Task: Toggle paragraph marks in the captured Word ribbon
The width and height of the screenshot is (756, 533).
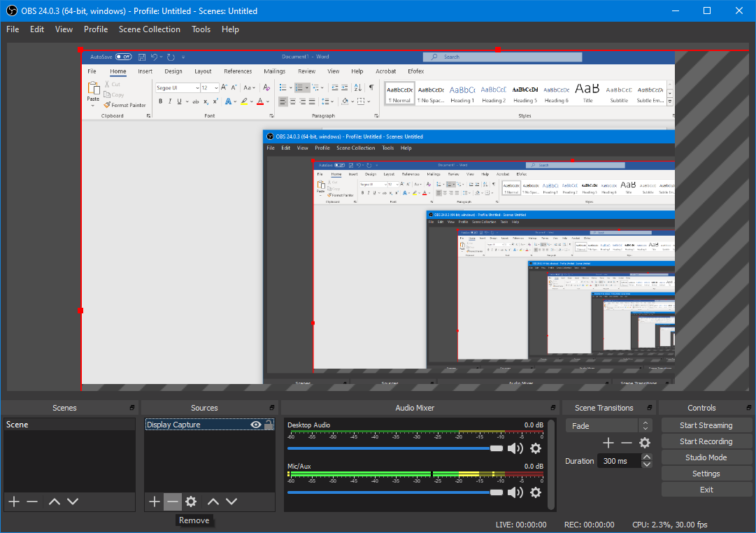Action: click(x=371, y=87)
